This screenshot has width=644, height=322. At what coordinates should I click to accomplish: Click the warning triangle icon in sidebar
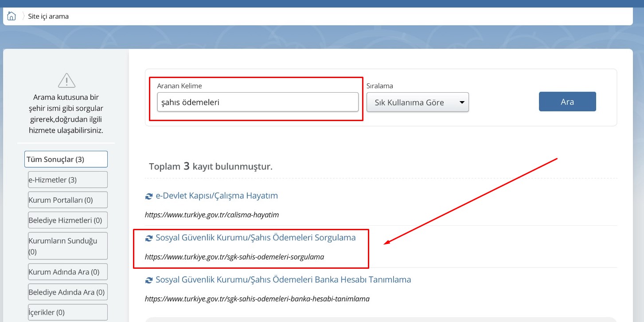66,80
